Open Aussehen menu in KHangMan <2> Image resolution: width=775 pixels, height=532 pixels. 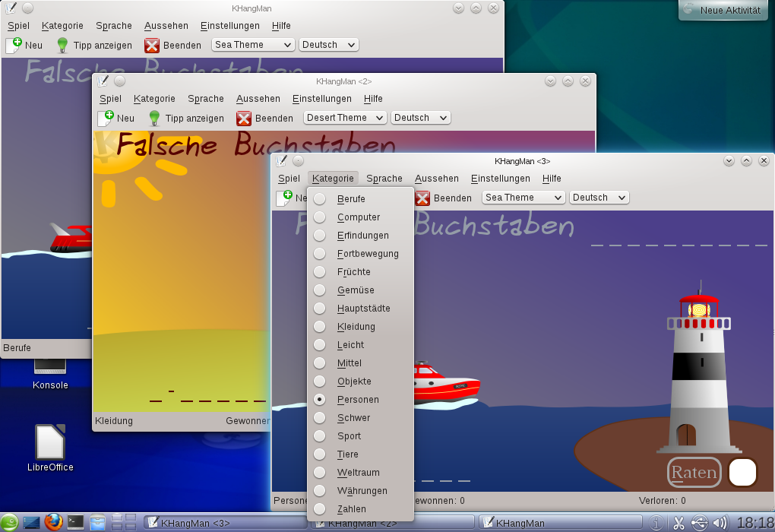tap(258, 99)
